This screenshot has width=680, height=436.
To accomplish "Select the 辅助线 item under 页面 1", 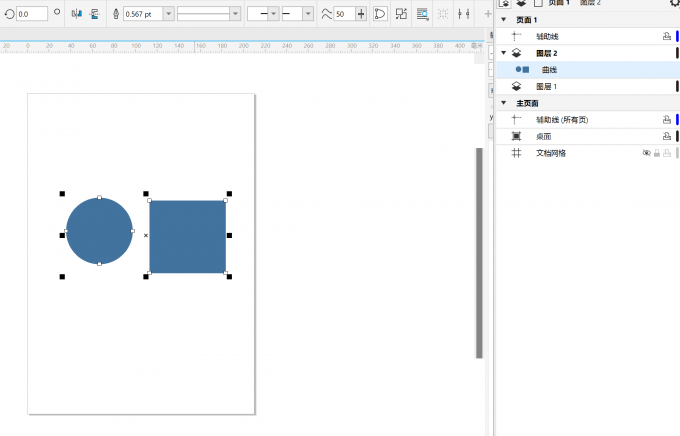I will (546, 36).
